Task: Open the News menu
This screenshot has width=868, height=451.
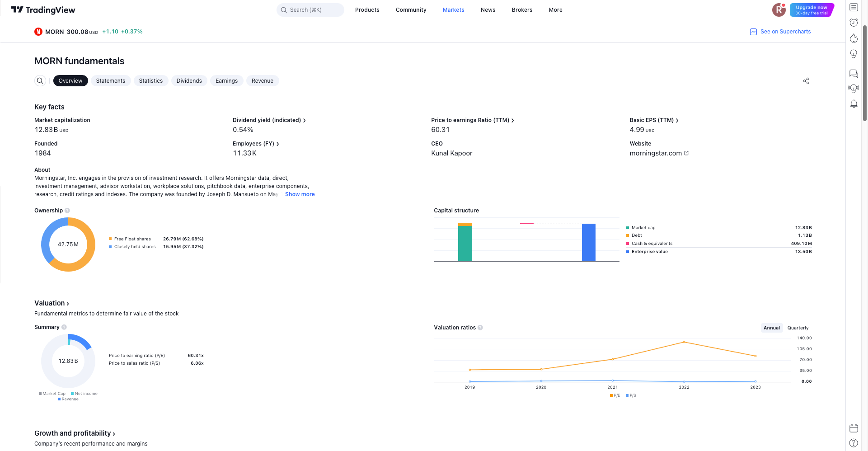Action: [488, 10]
